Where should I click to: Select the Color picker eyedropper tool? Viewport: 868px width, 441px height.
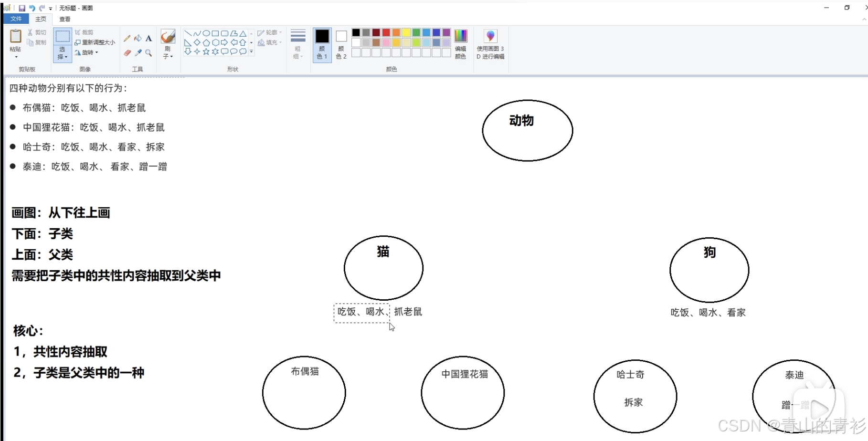coord(138,53)
